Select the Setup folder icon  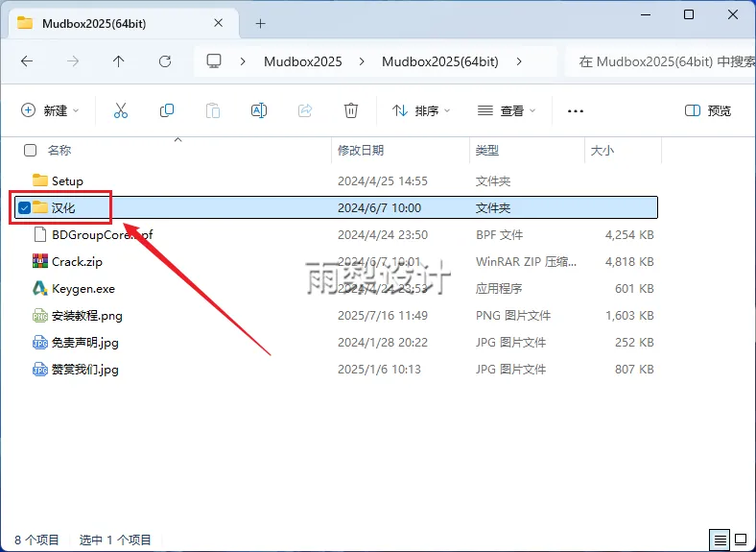click(x=40, y=180)
